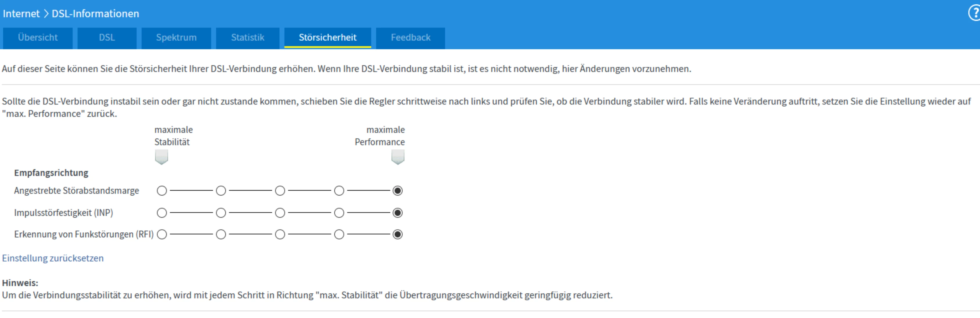Open the DSL tab
Viewport: 980px width, 318px height.
(107, 38)
